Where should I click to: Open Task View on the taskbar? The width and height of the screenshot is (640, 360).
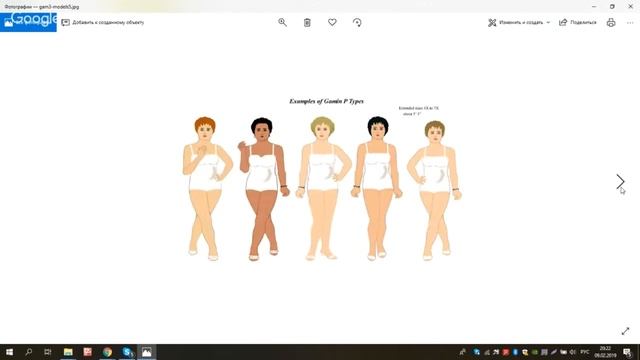click(48, 352)
